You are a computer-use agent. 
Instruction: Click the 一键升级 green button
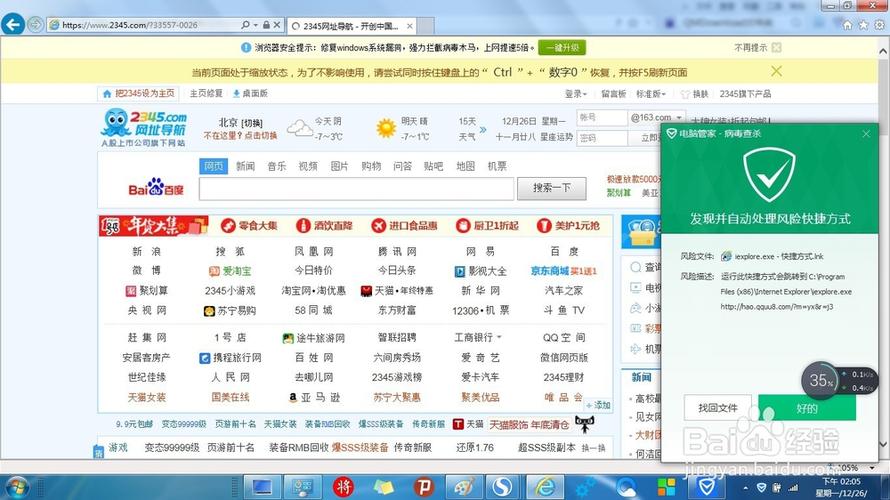(562, 48)
